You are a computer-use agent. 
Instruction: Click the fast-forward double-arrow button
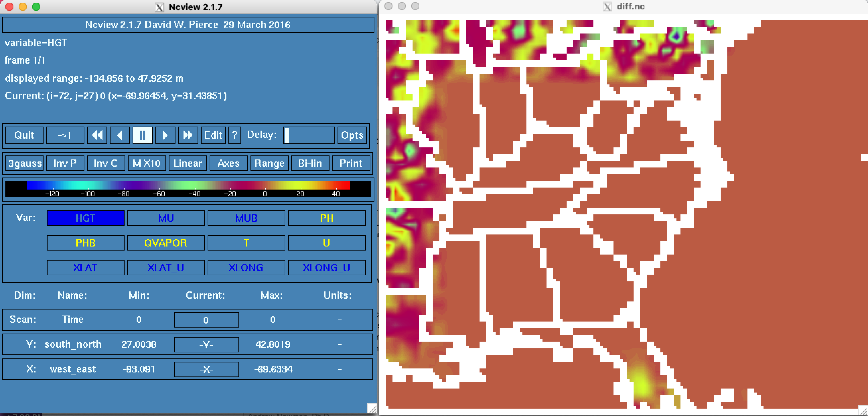coord(188,135)
